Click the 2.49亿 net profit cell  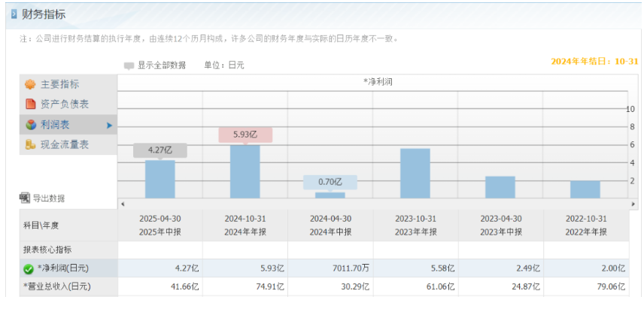(x=501, y=268)
